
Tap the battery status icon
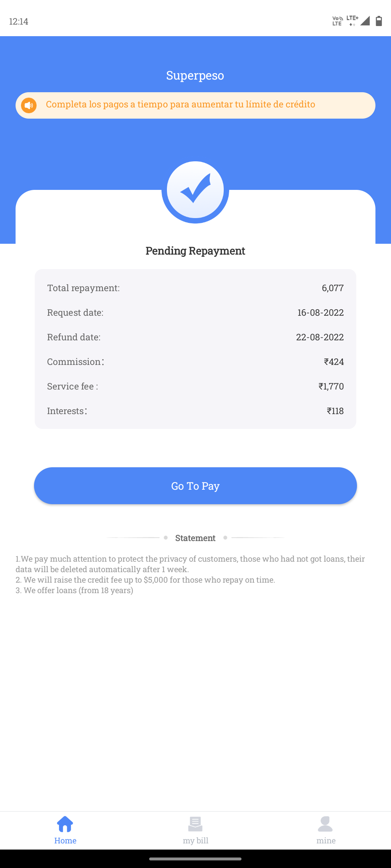(x=379, y=21)
